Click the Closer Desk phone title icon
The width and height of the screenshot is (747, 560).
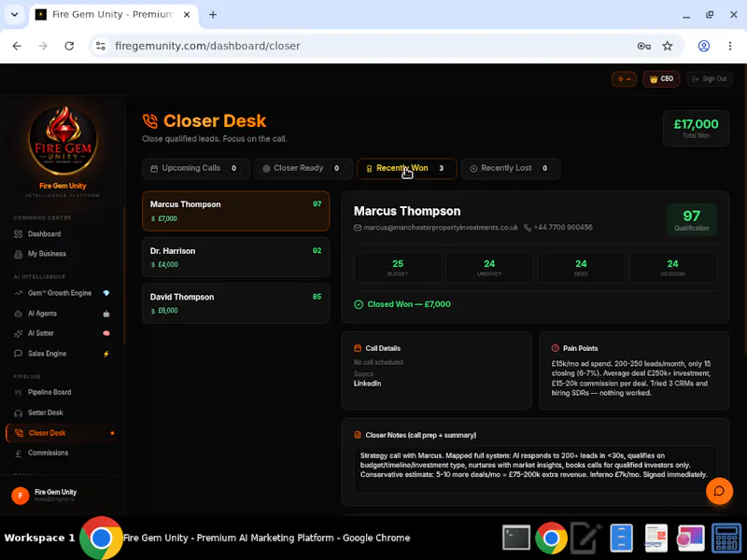click(x=150, y=121)
